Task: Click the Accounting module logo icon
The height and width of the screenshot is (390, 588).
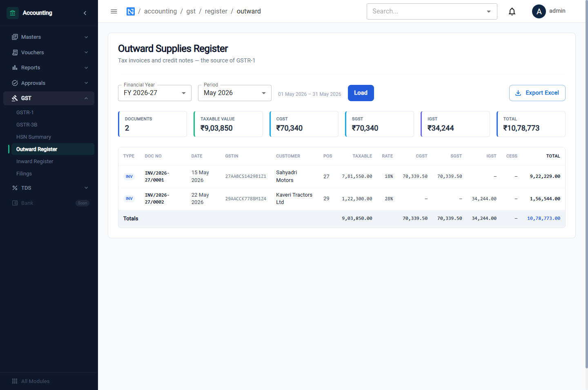Action: [13, 13]
